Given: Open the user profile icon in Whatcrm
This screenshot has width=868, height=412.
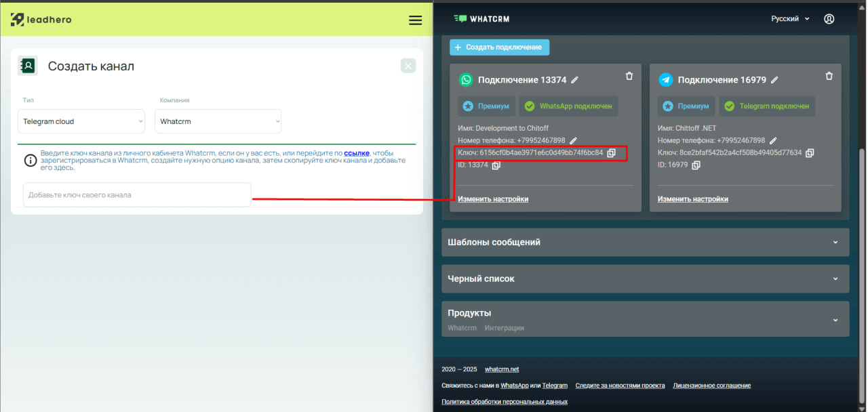Looking at the screenshot, I should tap(829, 19).
